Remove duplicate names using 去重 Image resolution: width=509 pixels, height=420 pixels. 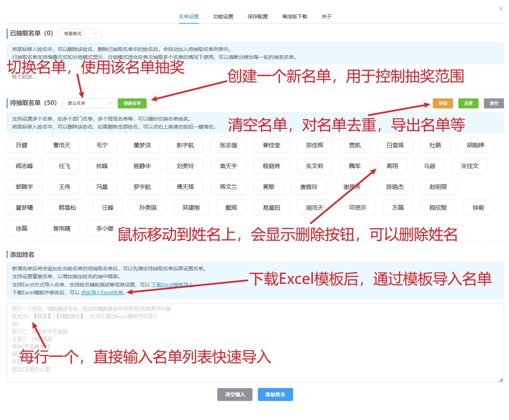pyautogui.click(x=468, y=103)
